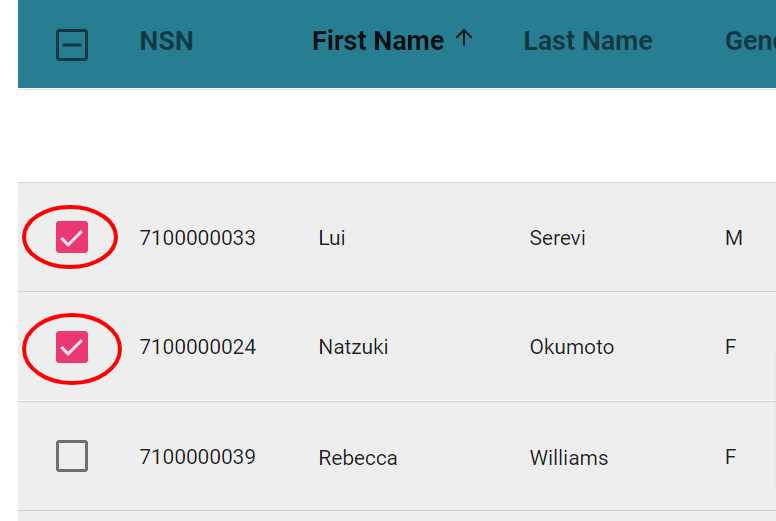This screenshot has height=521, width=776.
Task: Check the checkbox for Rebecca Williams
Action: tap(72, 456)
